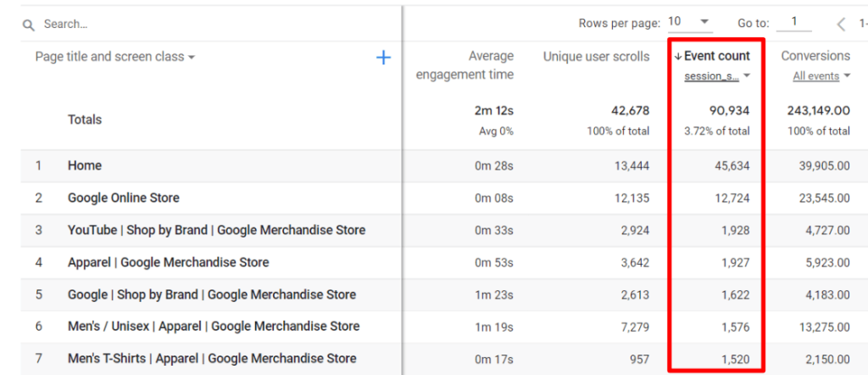Open Page title and screen class dropdown
This screenshot has height=375, width=868.
click(115, 57)
